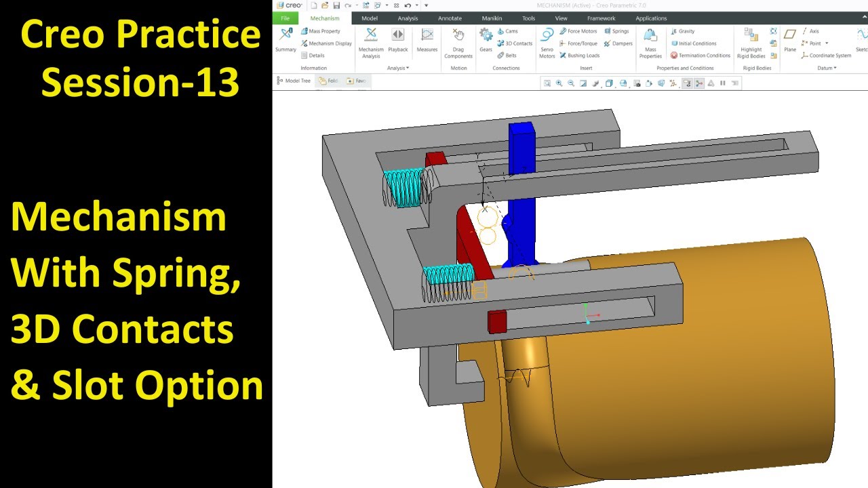This screenshot has height=488, width=868.
Task: Click Highlight Rigid Bodies
Action: (751, 42)
